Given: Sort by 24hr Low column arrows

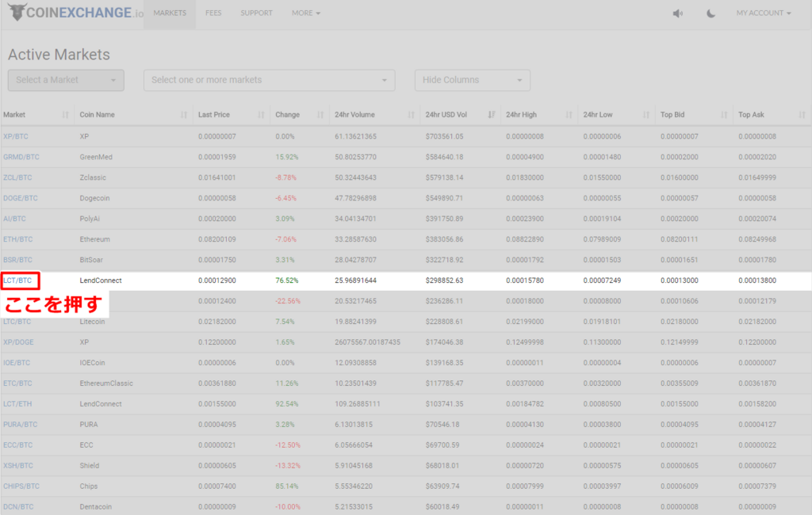Looking at the screenshot, I should coord(645,115).
